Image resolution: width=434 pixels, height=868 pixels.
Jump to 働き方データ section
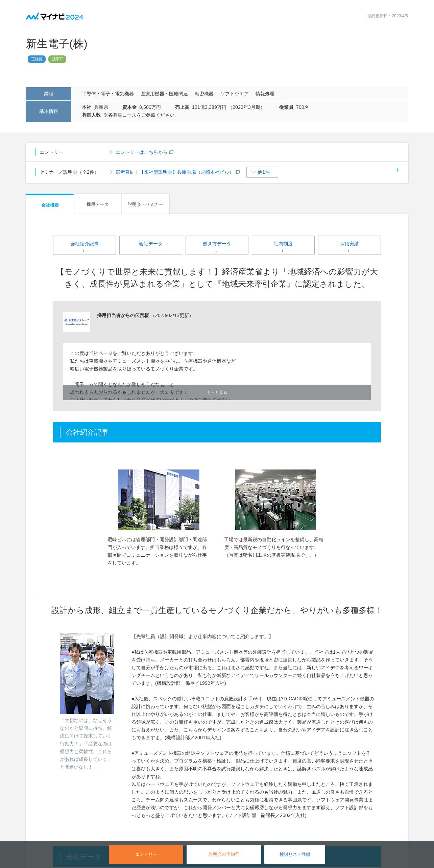217,245
